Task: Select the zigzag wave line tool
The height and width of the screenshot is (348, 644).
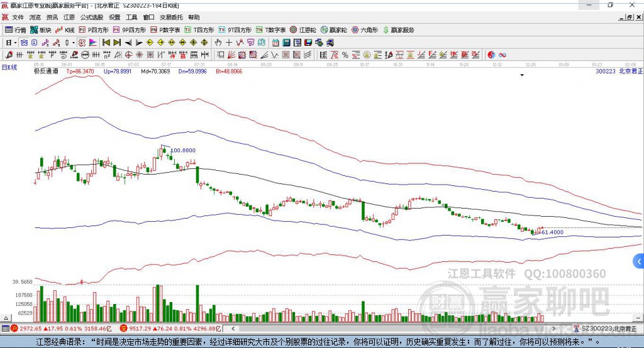Action: coord(275,55)
